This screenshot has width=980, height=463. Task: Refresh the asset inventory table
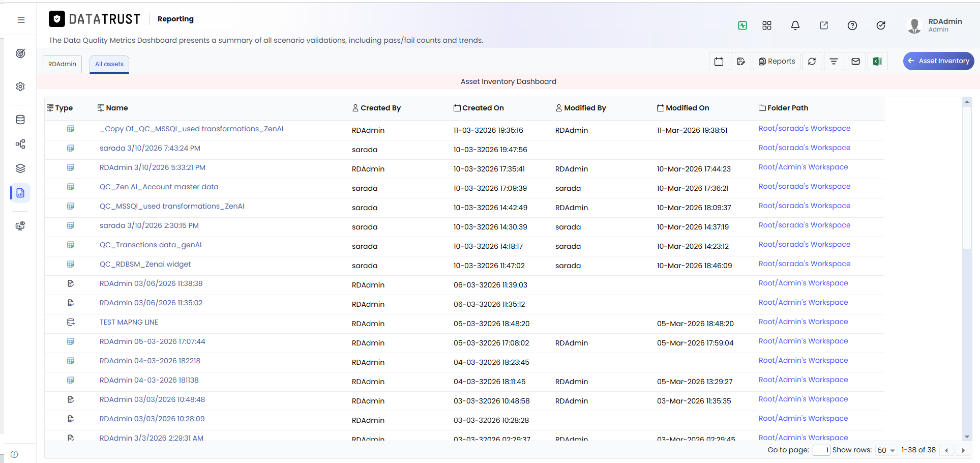pos(812,61)
